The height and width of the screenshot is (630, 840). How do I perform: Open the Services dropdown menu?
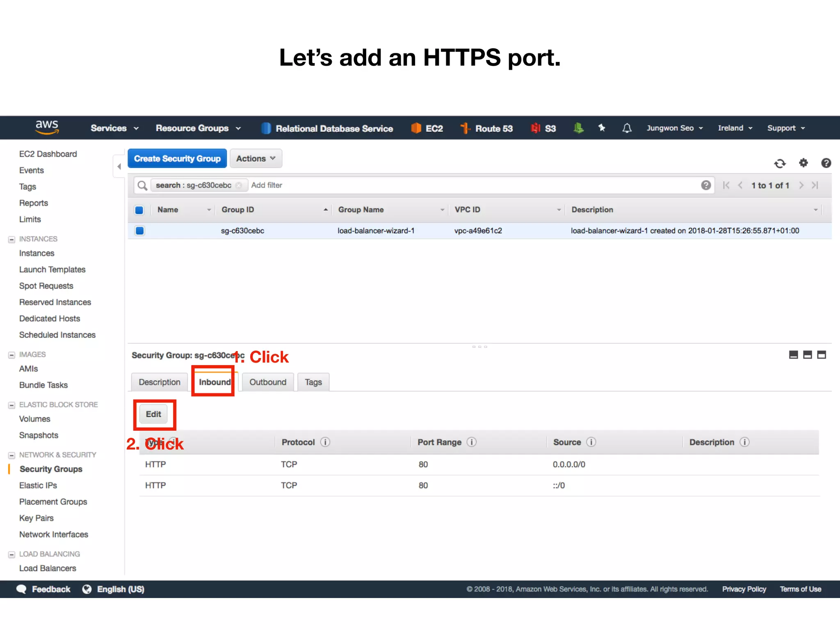click(x=115, y=128)
